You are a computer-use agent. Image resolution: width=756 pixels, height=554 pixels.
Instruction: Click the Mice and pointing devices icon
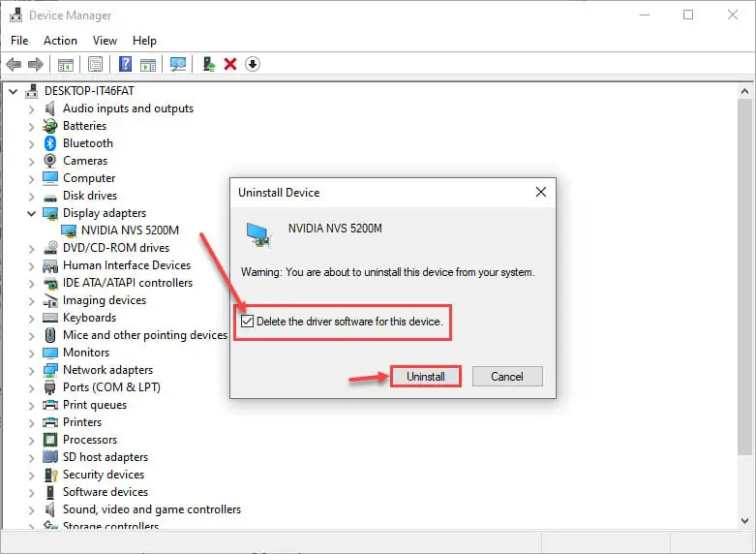click(x=50, y=335)
